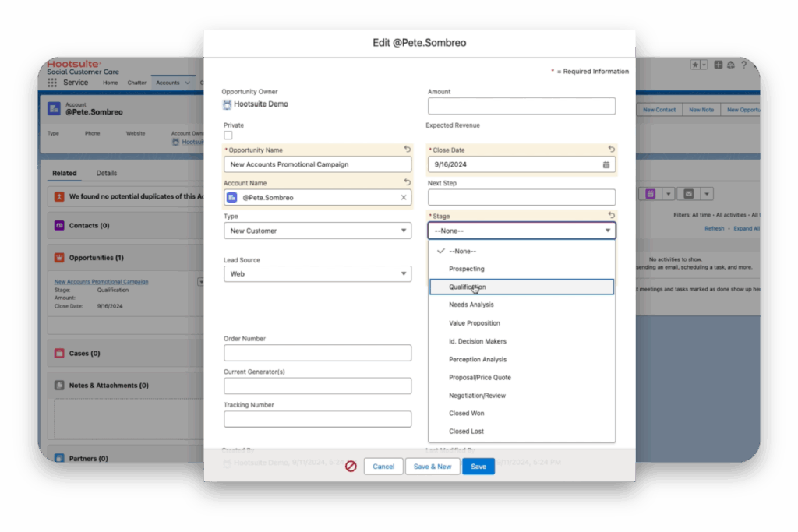Switch to the Details tab
This screenshot has width=798, height=532.
106,173
